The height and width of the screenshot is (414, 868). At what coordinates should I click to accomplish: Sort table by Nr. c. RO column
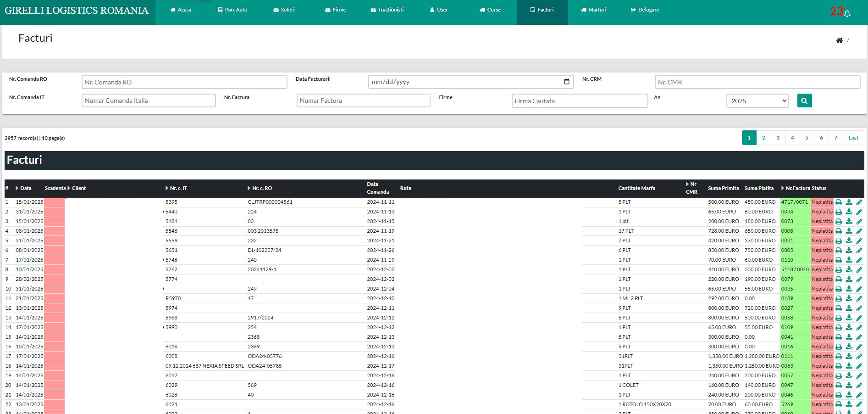(x=261, y=188)
